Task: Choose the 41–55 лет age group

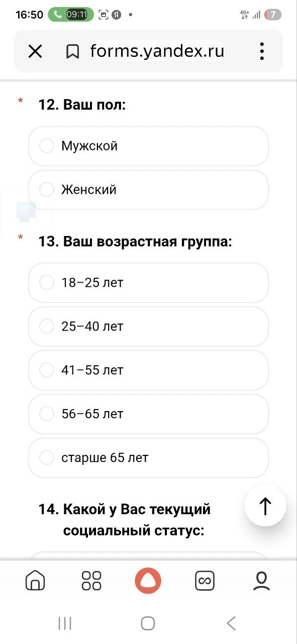Action: coord(148,370)
